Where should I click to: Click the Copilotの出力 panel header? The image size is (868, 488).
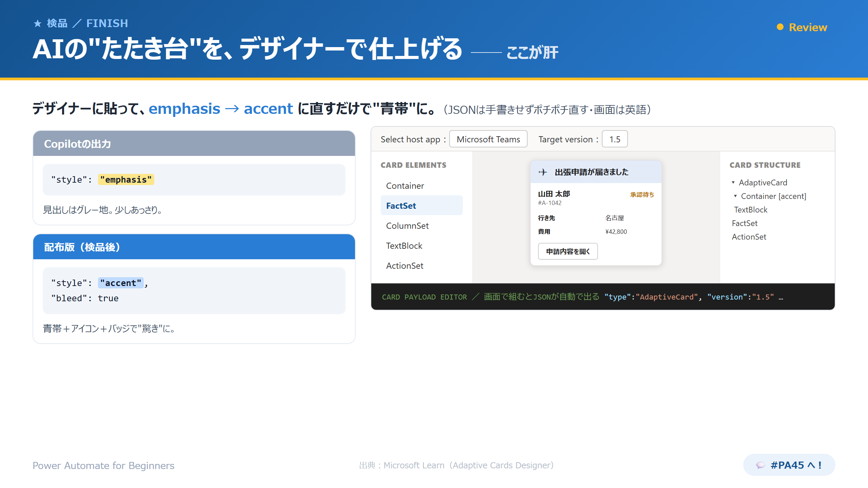[x=194, y=144]
